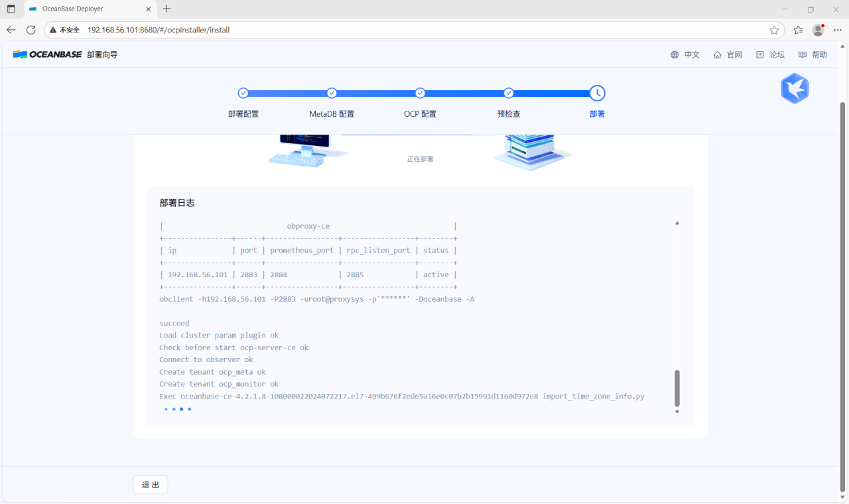Click the 部署配置 step checkmark
The width and height of the screenshot is (849, 504).
click(x=243, y=94)
